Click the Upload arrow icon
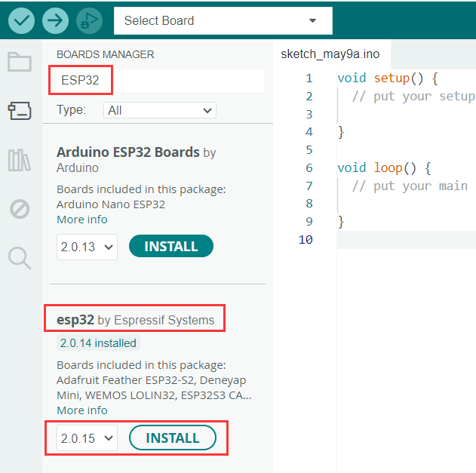476x473 pixels. (55, 20)
